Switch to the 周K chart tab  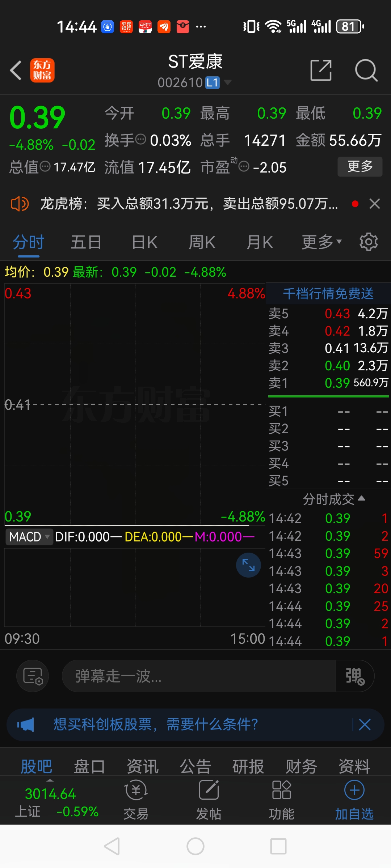pyautogui.click(x=202, y=242)
